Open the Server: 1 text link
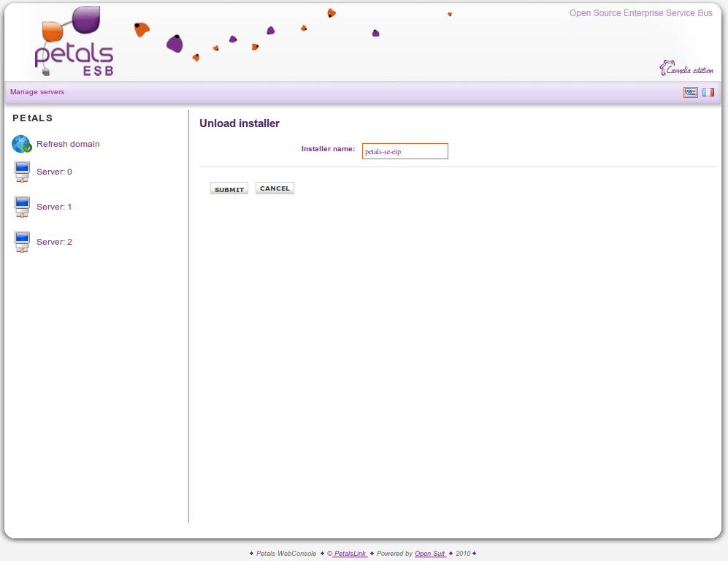The image size is (728, 561). 54,207
